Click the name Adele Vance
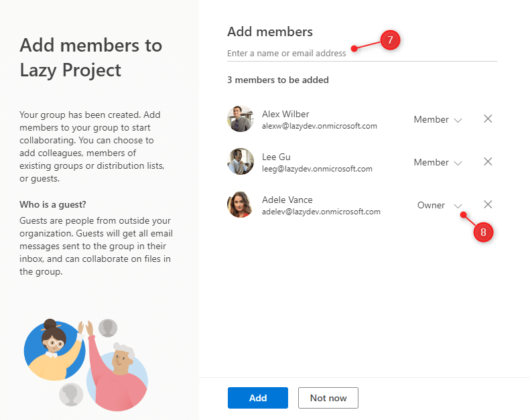This screenshot has width=530, height=420. [x=287, y=200]
